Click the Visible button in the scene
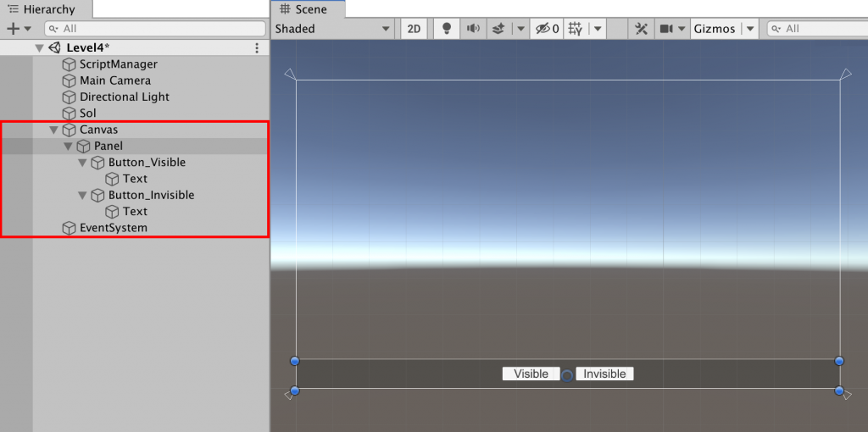This screenshot has height=432, width=868. coord(531,374)
